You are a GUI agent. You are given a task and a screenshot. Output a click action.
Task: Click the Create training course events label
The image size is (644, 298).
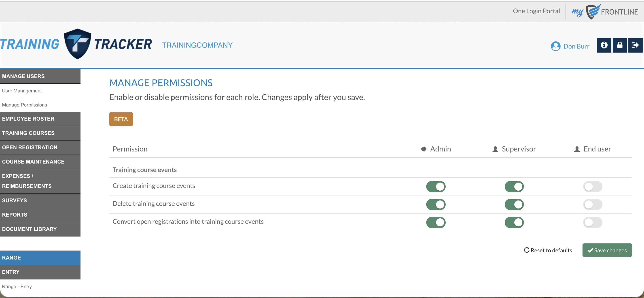(154, 186)
